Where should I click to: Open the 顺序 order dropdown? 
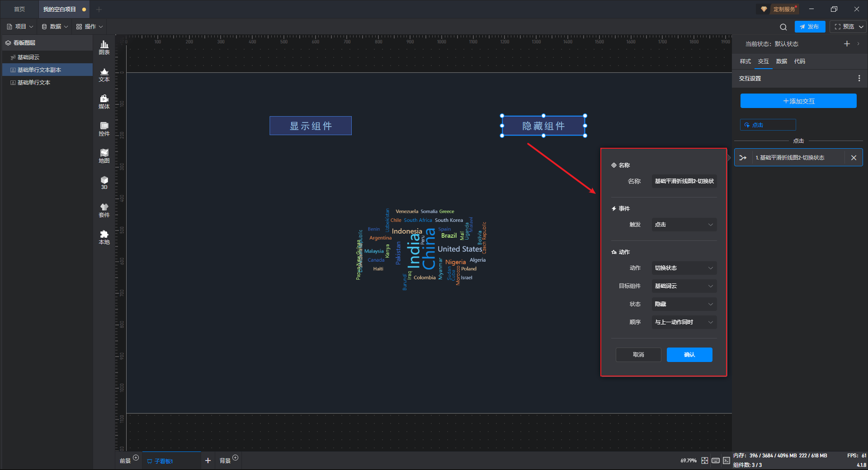[684, 322]
